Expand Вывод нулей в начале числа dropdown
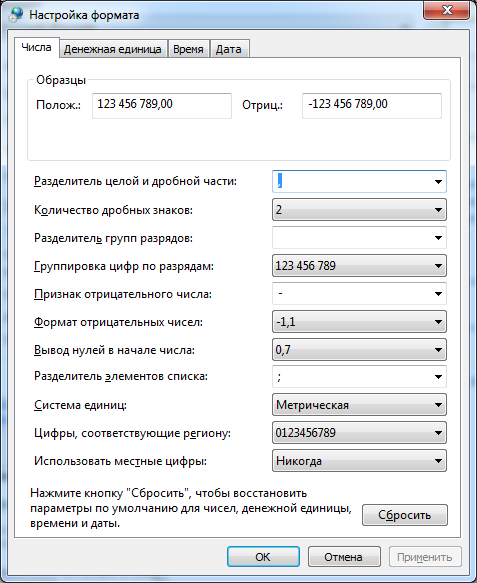This screenshot has height=583, width=477. (360, 350)
